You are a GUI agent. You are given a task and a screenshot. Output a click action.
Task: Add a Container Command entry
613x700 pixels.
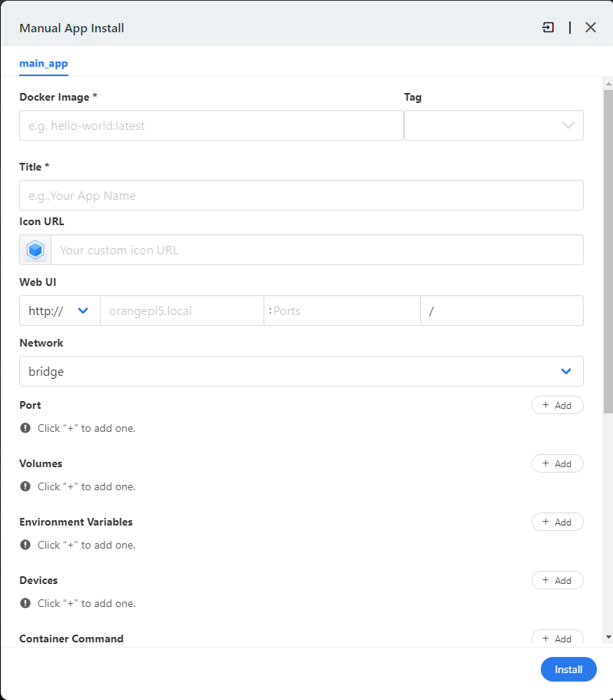point(557,638)
